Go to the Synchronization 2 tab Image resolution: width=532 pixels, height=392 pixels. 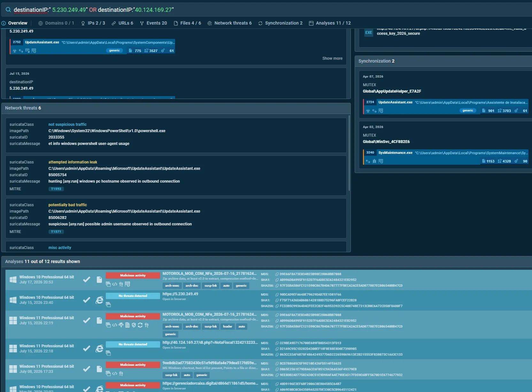[x=281, y=23]
